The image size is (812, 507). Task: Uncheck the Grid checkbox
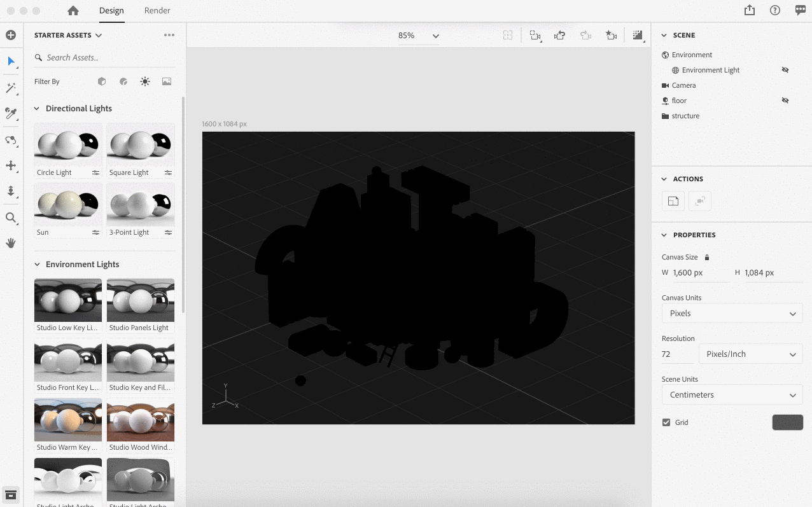(x=666, y=422)
